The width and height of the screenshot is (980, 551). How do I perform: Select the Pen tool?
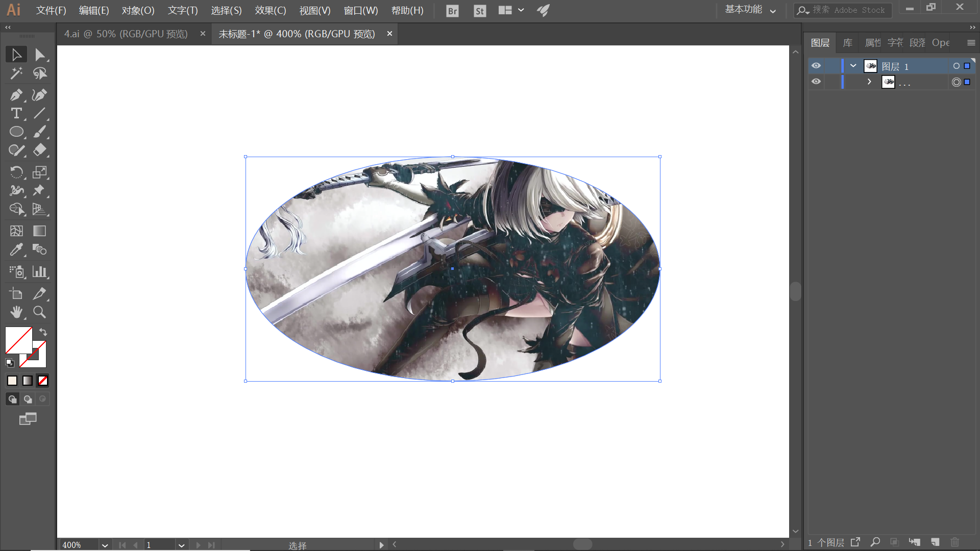pos(16,95)
